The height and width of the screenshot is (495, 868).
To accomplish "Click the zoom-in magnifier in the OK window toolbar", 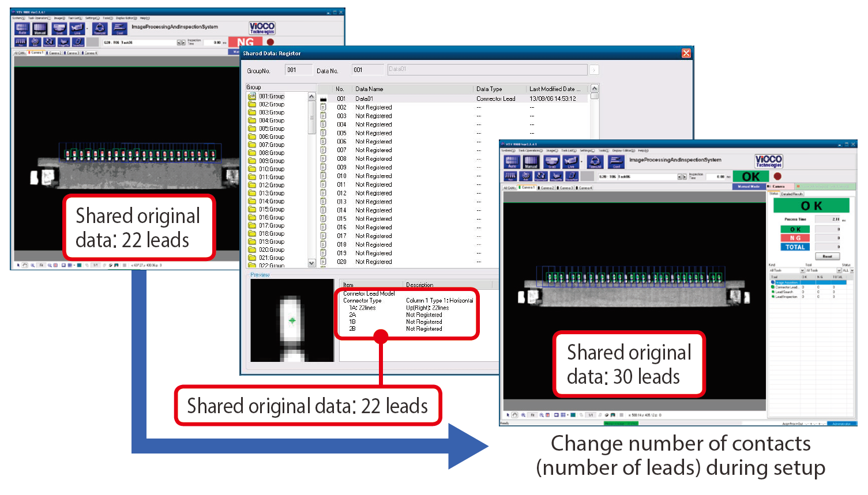I will (523, 415).
